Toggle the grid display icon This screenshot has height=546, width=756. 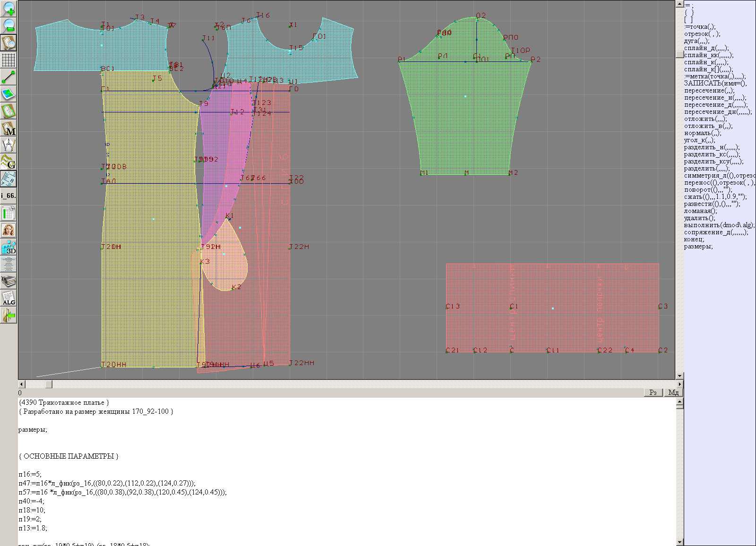[x=9, y=60]
